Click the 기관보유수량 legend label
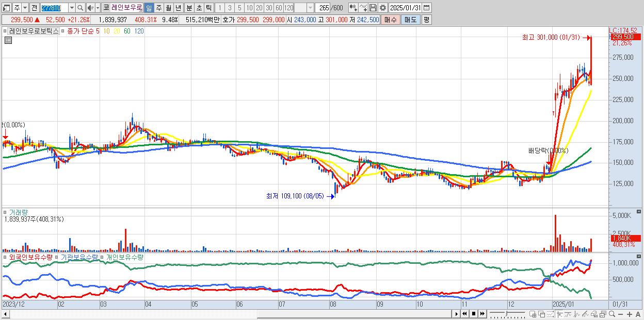This screenshot has height=320, width=644. point(78,257)
